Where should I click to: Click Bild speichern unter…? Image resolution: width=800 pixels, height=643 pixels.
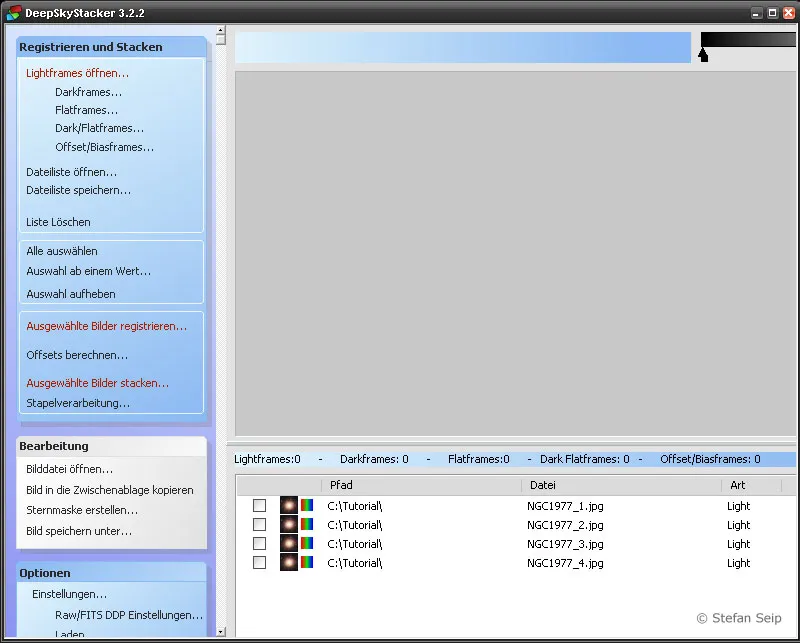pos(79,531)
